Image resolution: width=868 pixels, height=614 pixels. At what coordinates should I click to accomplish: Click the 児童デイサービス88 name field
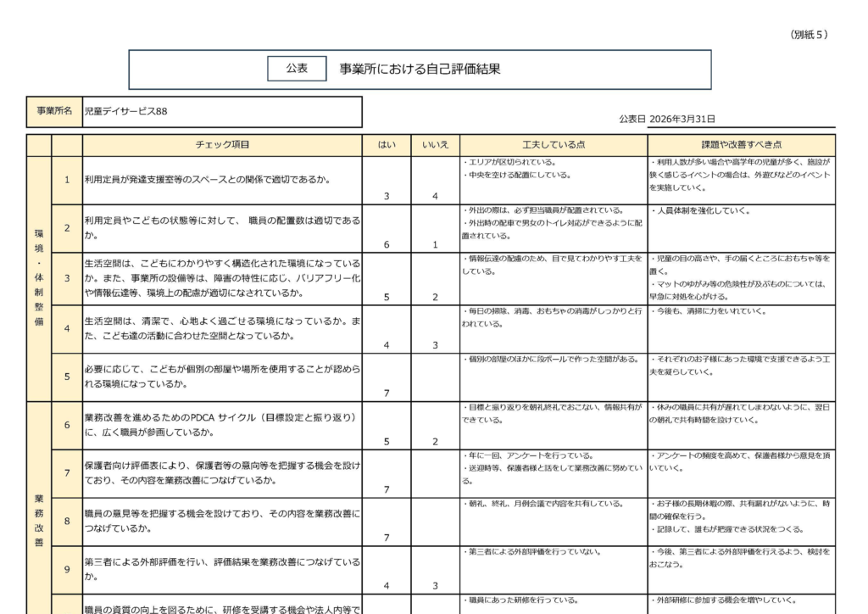(222, 111)
